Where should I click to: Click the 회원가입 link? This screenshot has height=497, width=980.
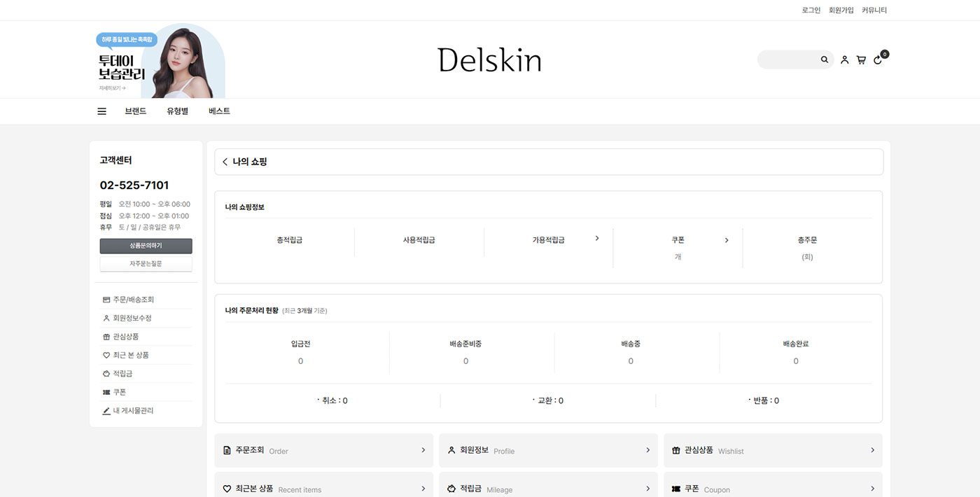(x=841, y=10)
